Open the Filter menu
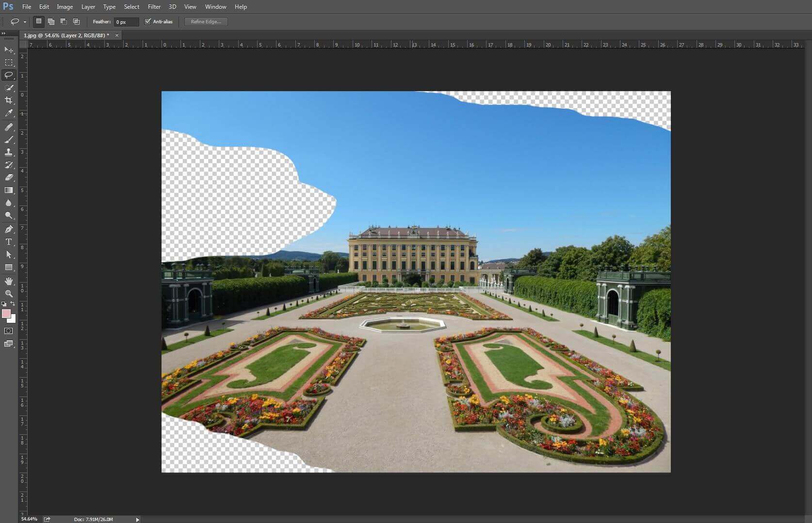The image size is (812, 523). [154, 7]
